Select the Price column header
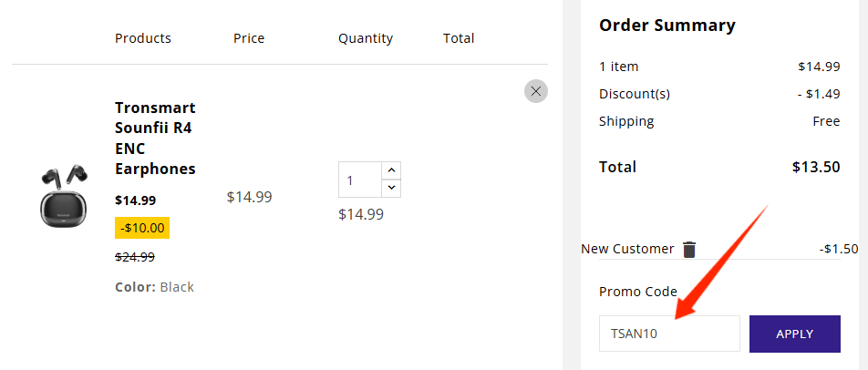This screenshot has width=868, height=370. click(x=249, y=38)
